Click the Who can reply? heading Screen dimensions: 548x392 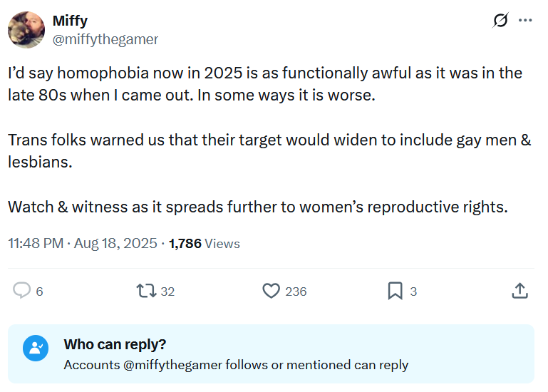click(115, 344)
